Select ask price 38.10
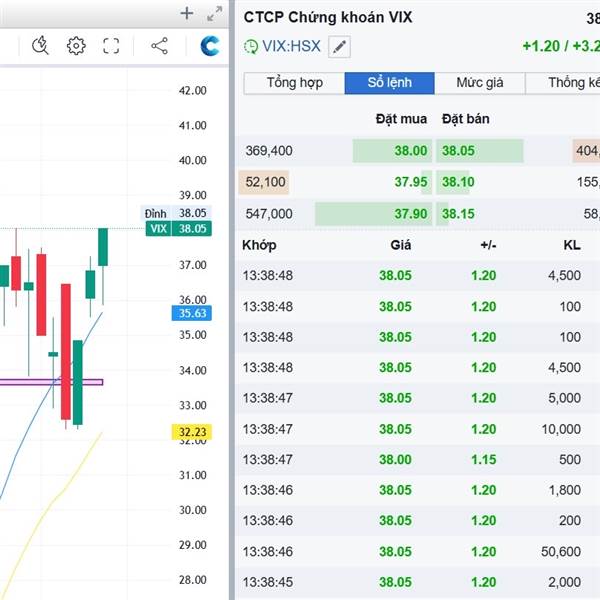The image size is (600, 600). pos(458,182)
